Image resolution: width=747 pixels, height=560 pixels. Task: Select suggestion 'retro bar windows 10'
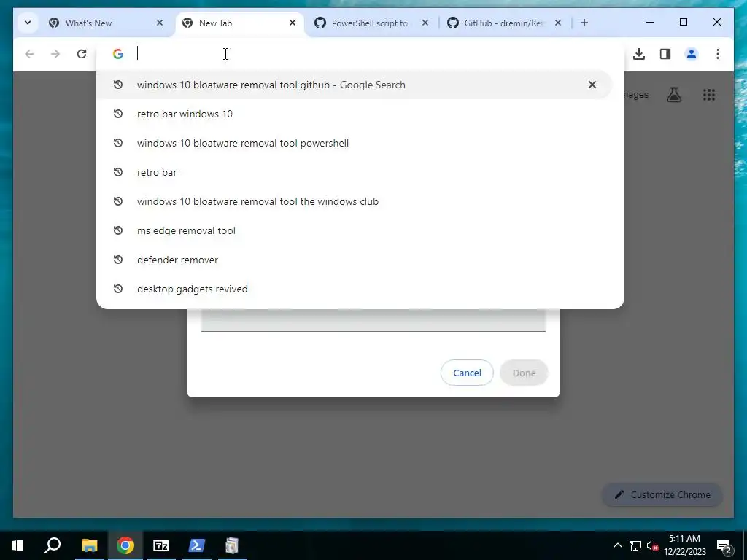pyautogui.click(x=354, y=114)
